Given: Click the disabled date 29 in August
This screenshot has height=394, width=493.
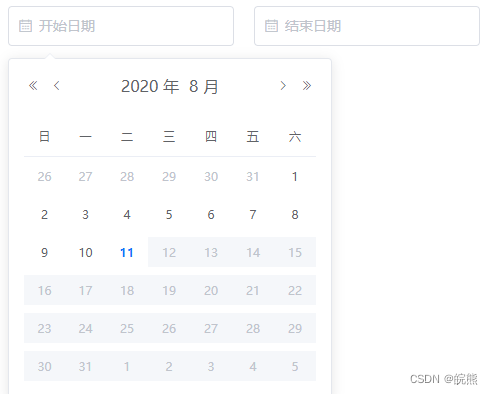Looking at the screenshot, I should [295, 328].
